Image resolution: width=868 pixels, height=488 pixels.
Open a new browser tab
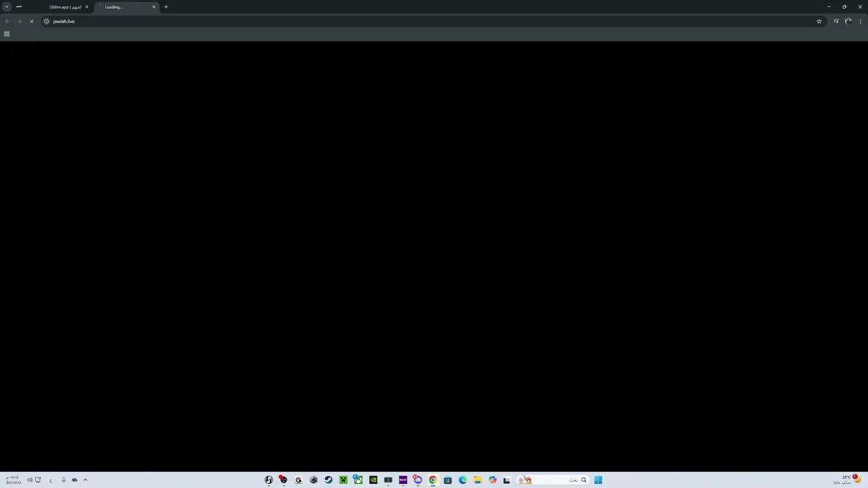pos(165,7)
